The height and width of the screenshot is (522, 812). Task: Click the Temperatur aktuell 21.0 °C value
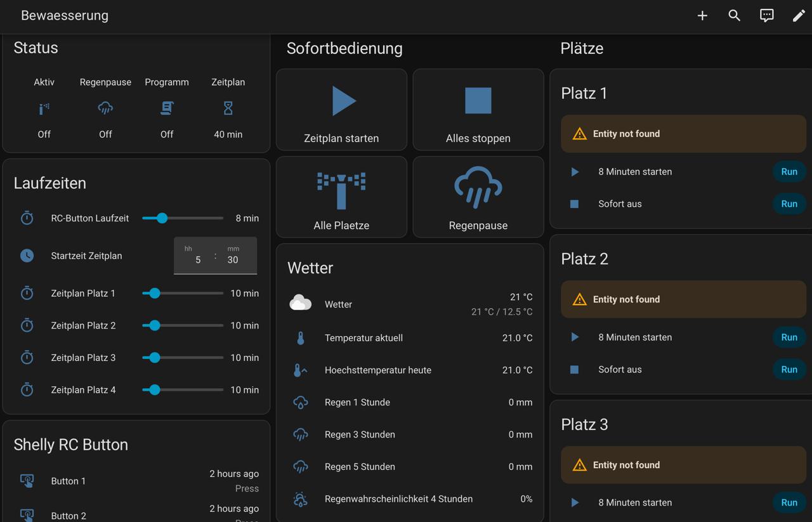[x=518, y=338]
